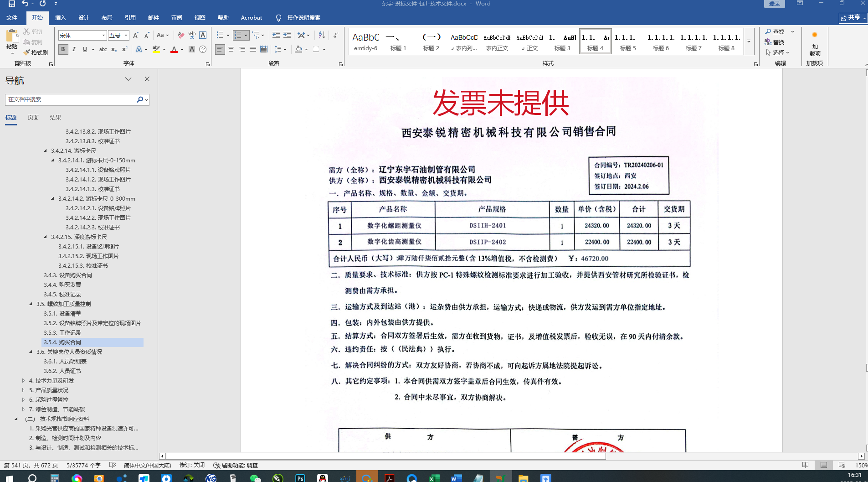Increase the paragraph indent
The width and height of the screenshot is (868, 482).
pyautogui.click(x=287, y=35)
